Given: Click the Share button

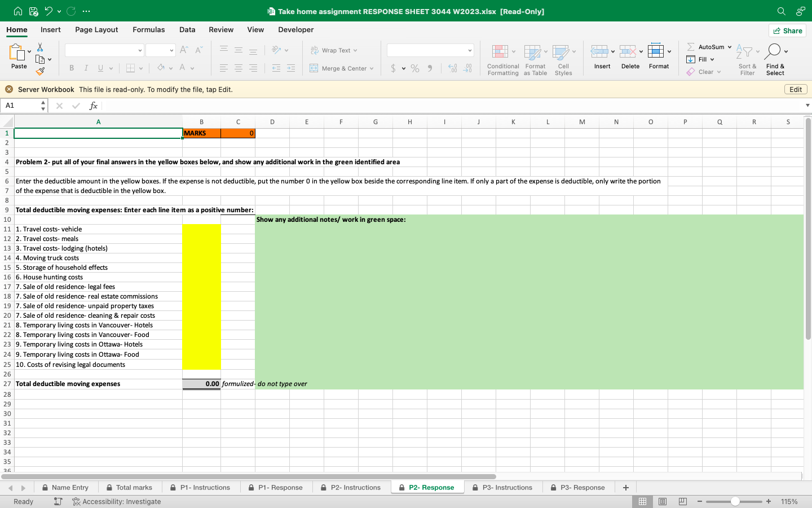Looking at the screenshot, I should click(x=787, y=30).
